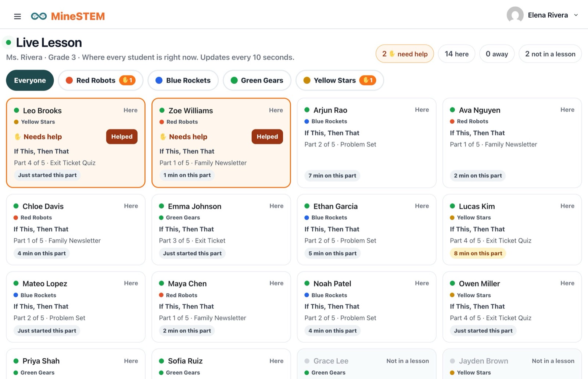Click Sofia Ruiz's student name
The height and width of the screenshot is (379, 588).
[x=185, y=361]
